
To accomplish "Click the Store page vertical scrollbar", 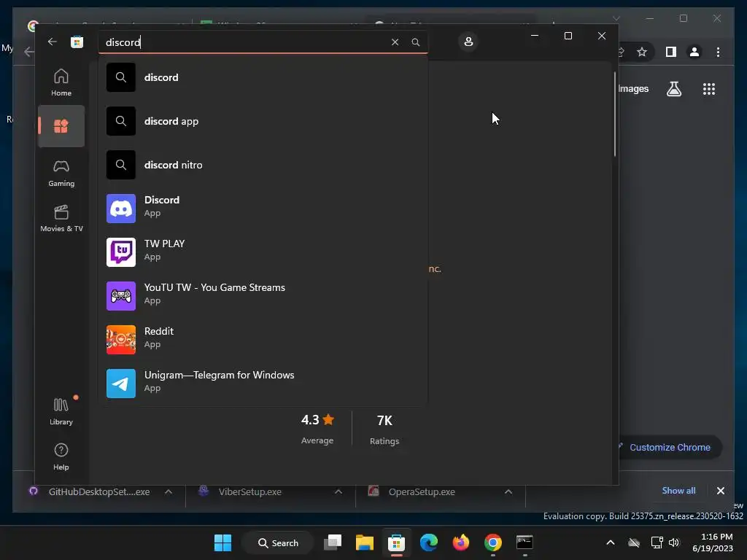I will pos(615,114).
